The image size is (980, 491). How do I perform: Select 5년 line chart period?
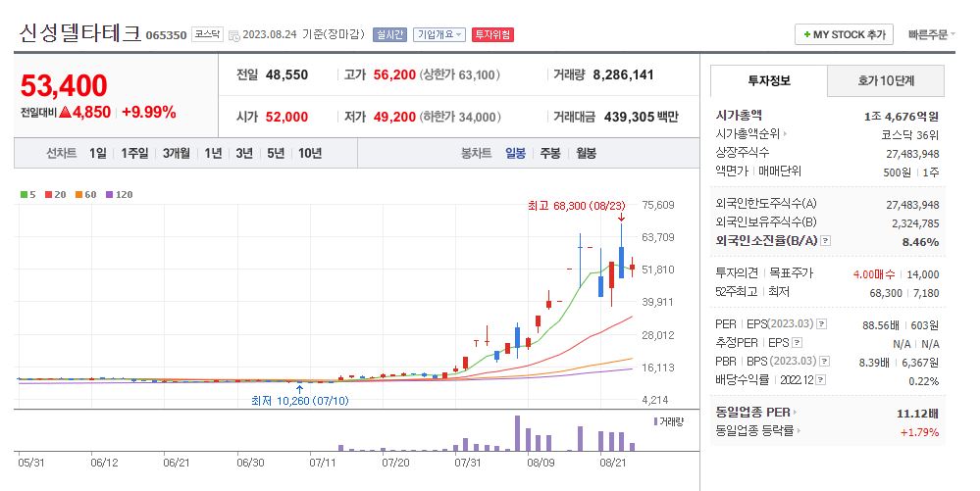[276, 153]
